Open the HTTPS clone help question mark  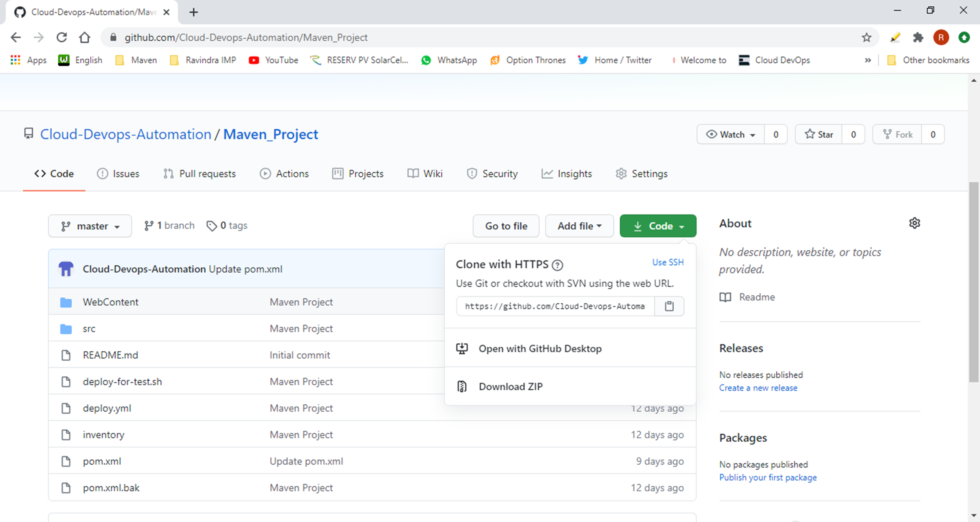pyautogui.click(x=557, y=265)
